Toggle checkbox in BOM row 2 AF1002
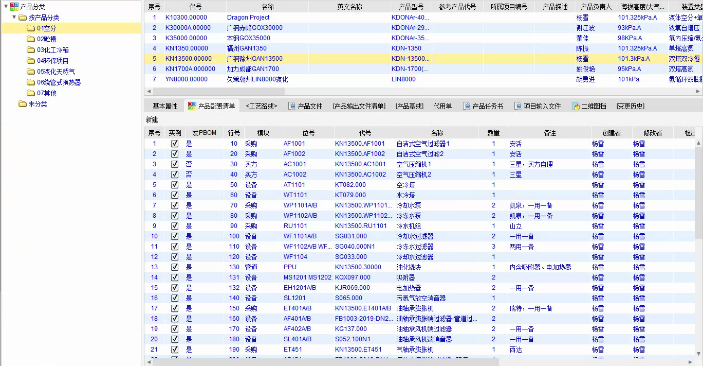The width and height of the screenshot is (703, 366). tap(174, 154)
